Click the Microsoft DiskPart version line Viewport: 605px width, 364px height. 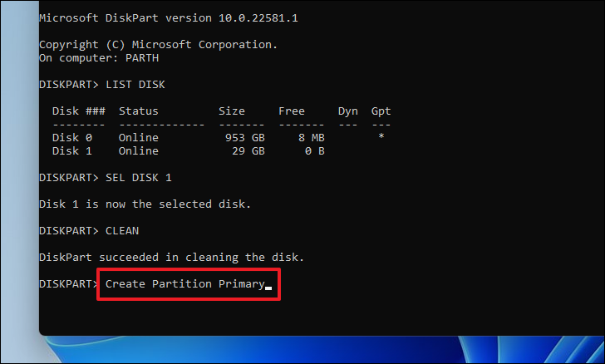coord(169,18)
